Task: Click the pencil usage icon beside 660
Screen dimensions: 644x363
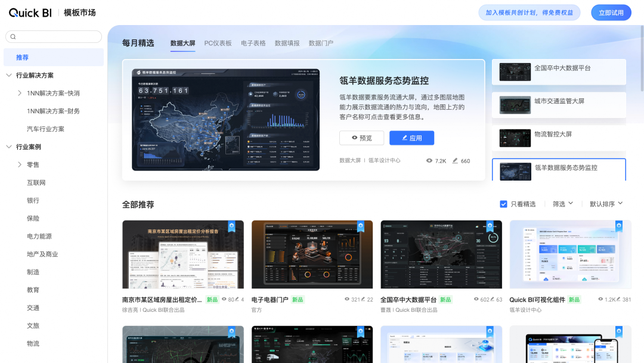Action: pos(455,160)
